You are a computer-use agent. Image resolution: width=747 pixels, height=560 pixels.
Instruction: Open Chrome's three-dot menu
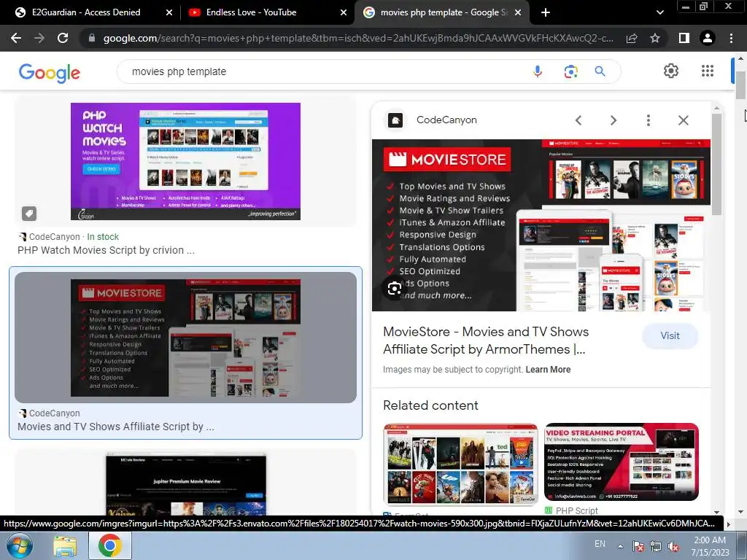[x=731, y=38]
